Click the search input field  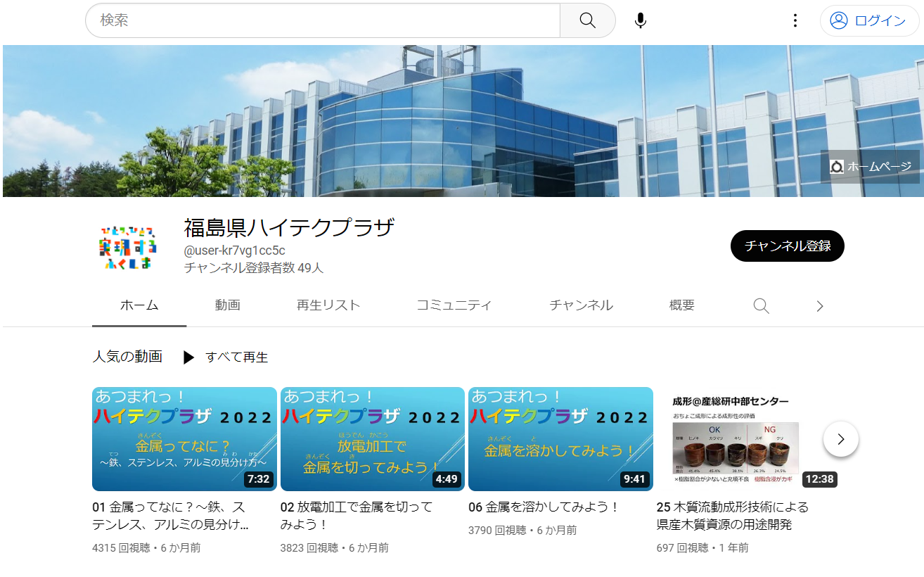click(x=316, y=20)
